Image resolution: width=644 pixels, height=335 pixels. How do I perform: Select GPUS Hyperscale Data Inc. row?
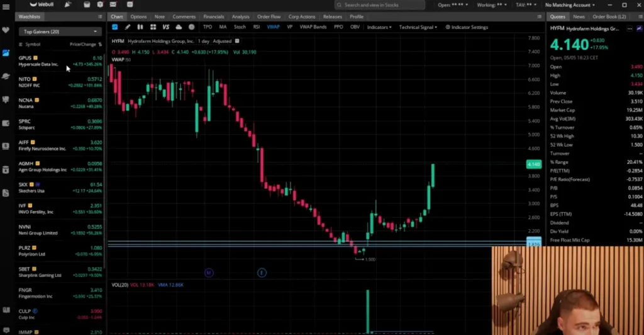pyautogui.click(x=60, y=61)
